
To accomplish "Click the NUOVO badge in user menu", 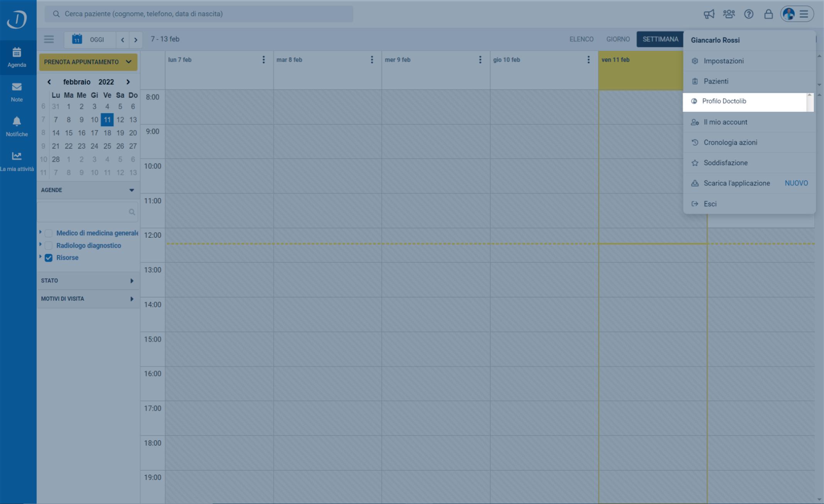I will [796, 183].
